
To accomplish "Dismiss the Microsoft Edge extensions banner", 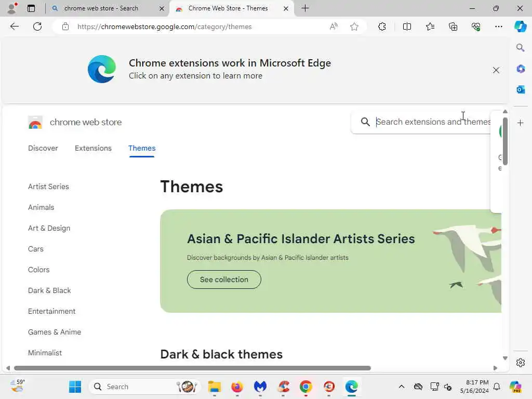I will pyautogui.click(x=496, y=70).
